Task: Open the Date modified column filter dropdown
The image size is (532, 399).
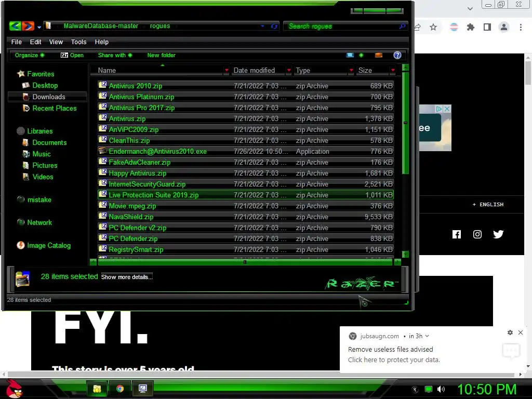Action: coord(289,70)
